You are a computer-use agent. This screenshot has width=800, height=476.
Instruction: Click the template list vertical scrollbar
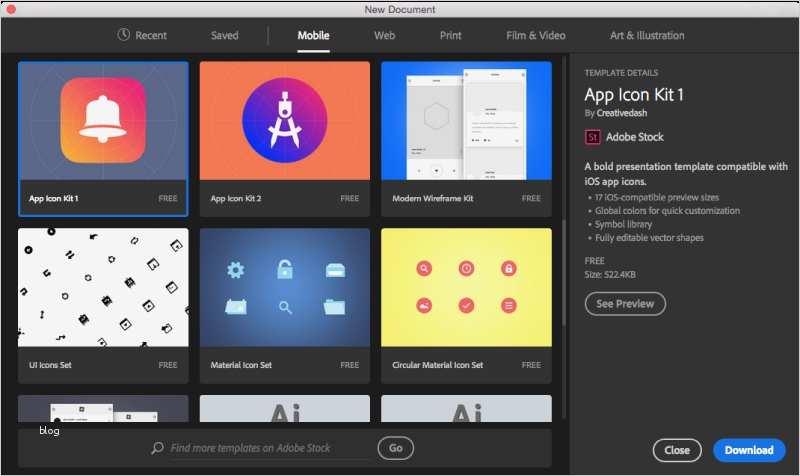564,273
